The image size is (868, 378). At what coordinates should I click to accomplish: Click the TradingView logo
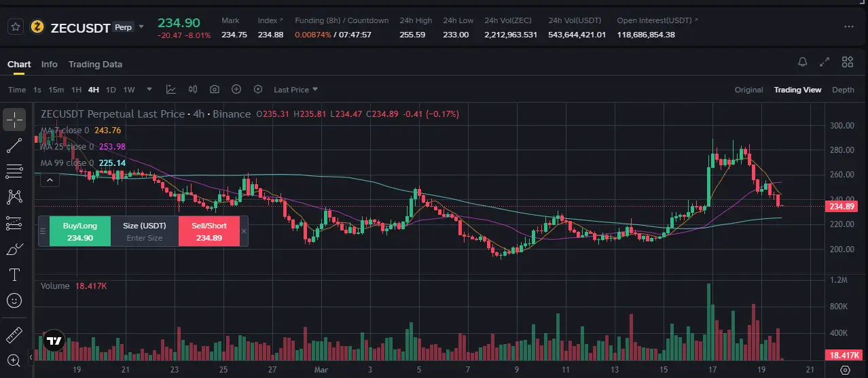(55, 341)
